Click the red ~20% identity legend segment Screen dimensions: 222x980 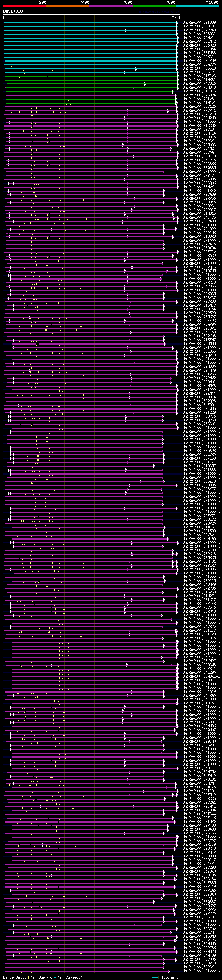[x=25, y=6]
